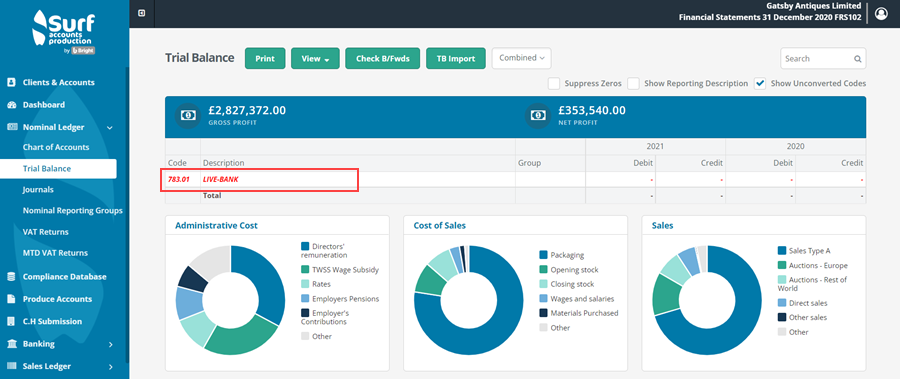This screenshot has width=900, height=379.
Task: Click the Cost of Sales chart title
Action: point(440,226)
